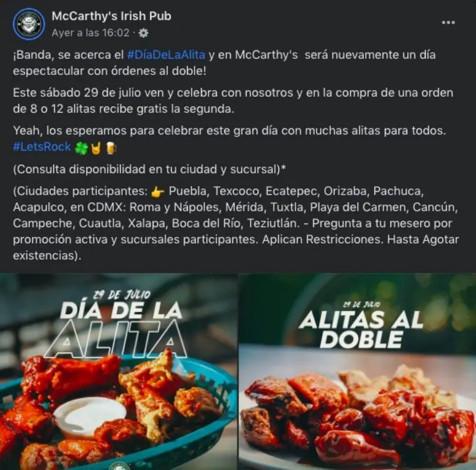Click the dipping sauce cup in left photo
The image size is (476, 470).
pyautogui.click(x=90, y=415)
